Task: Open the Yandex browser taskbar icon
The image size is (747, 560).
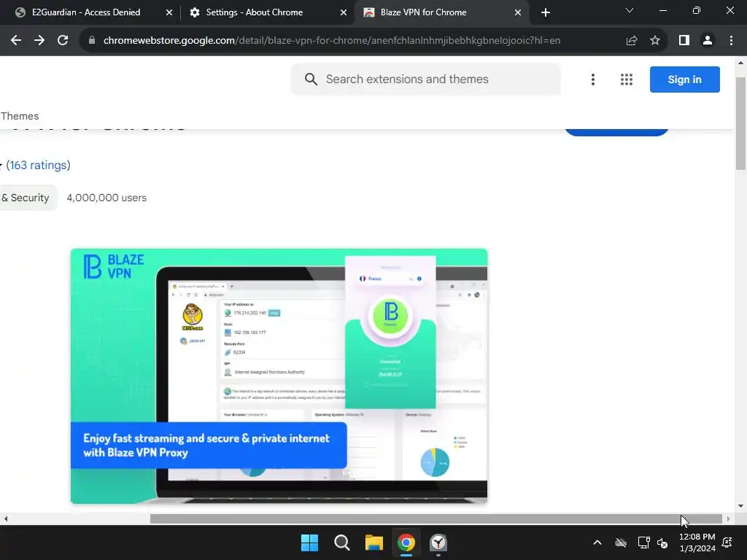Action: (438, 542)
